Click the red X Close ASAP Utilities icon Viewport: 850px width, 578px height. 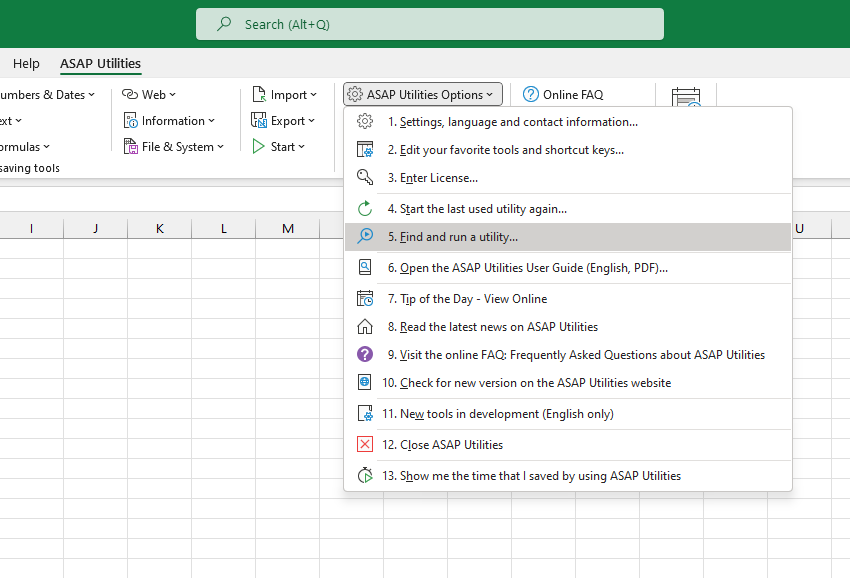pos(365,444)
